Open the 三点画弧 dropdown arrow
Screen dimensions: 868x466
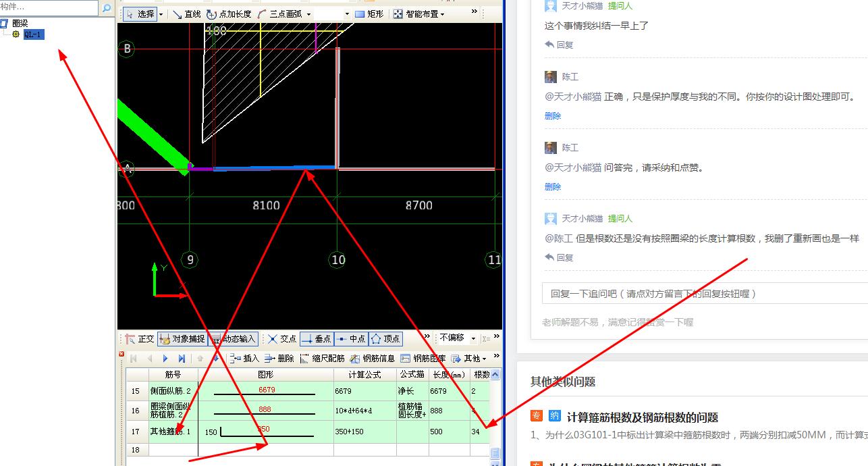pos(308,14)
